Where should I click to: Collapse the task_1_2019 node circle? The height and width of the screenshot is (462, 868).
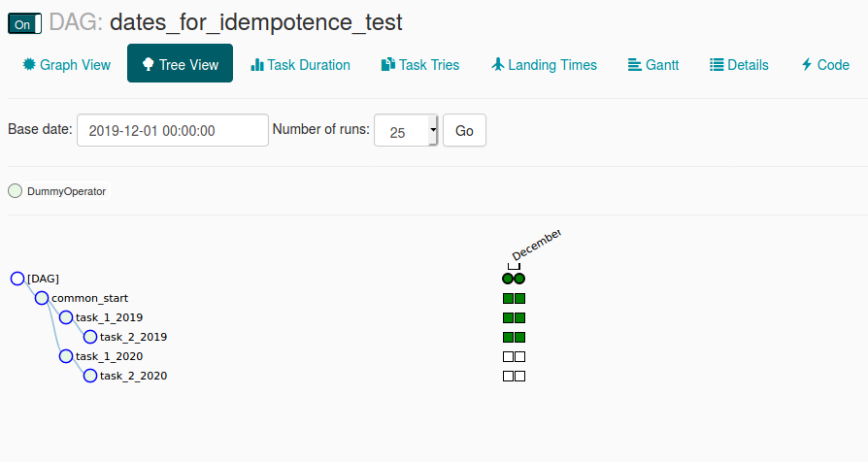pos(66,317)
